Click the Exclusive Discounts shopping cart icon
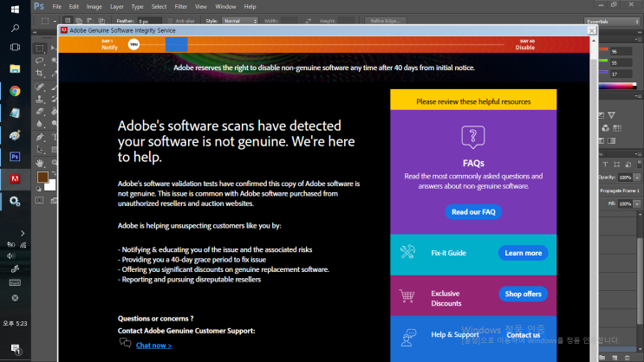The height and width of the screenshot is (362, 644). pos(407,295)
